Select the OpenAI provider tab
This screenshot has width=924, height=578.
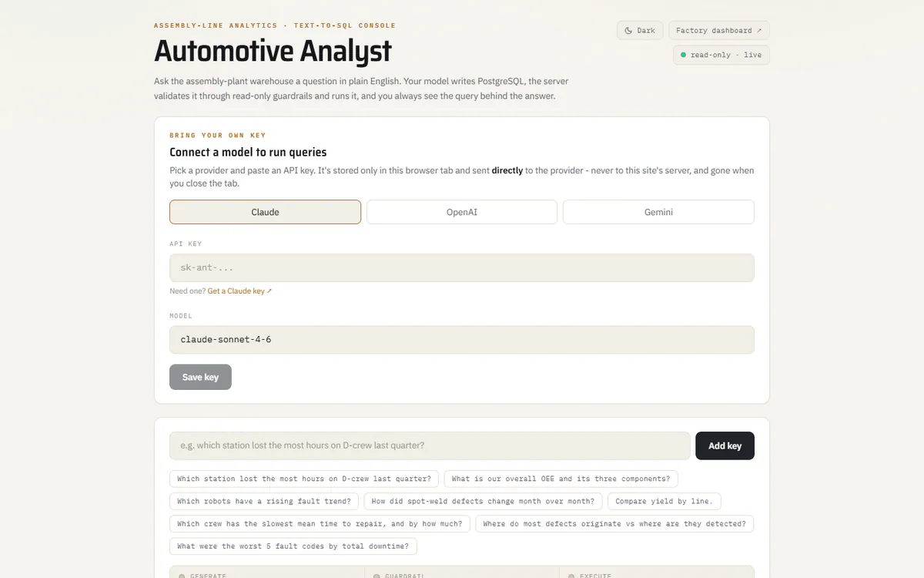462,212
